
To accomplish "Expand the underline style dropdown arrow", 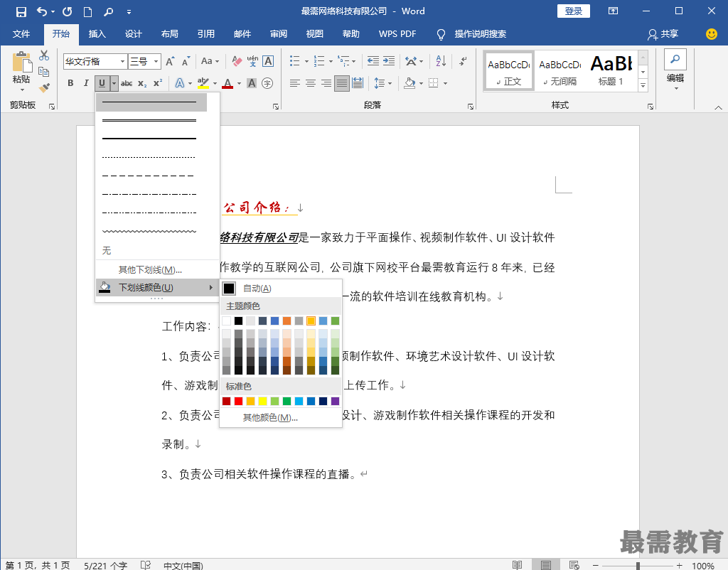I will [114, 83].
